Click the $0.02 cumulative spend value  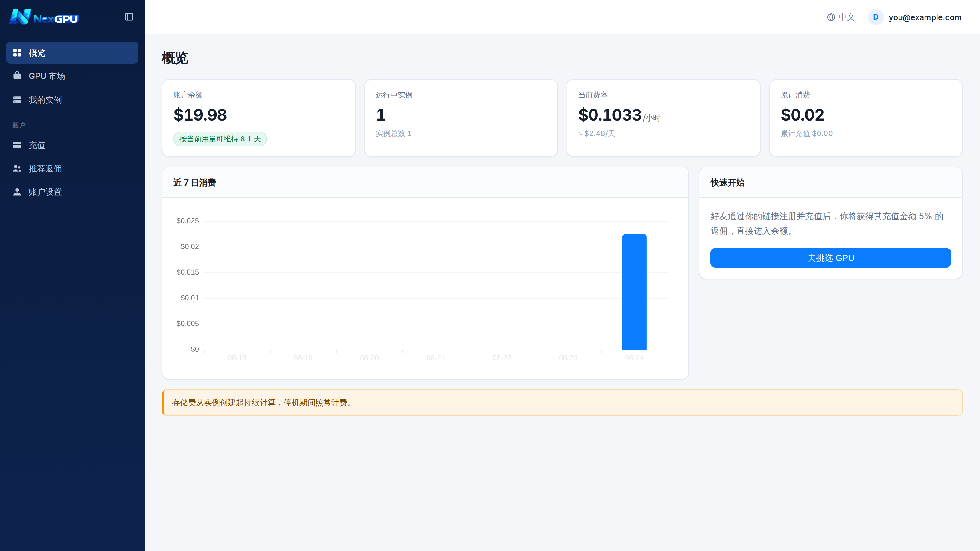(802, 115)
